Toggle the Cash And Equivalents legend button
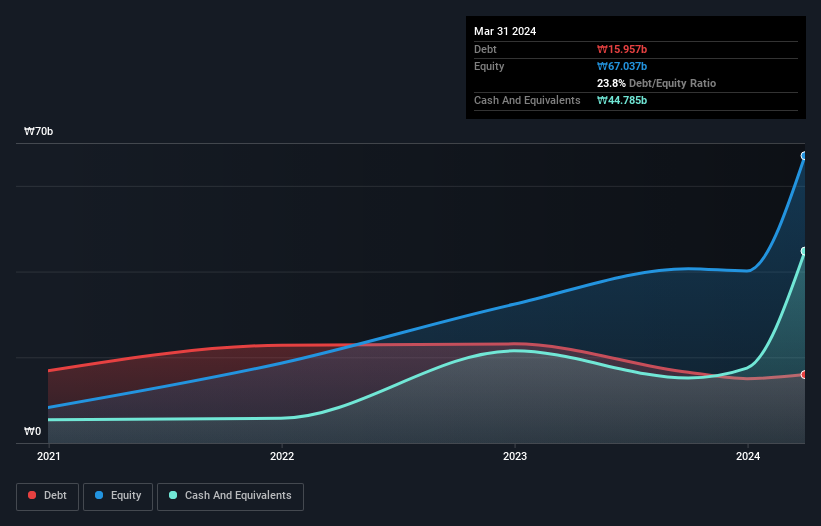This screenshot has width=821, height=526. [230, 496]
